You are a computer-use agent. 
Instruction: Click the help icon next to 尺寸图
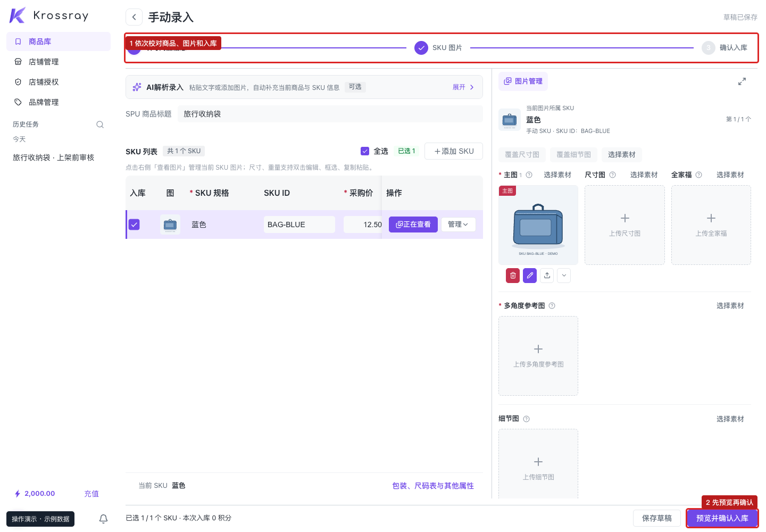[613, 175]
